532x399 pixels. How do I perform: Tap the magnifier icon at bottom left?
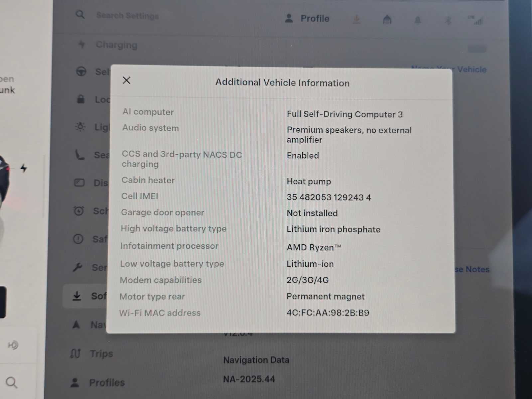[12, 383]
